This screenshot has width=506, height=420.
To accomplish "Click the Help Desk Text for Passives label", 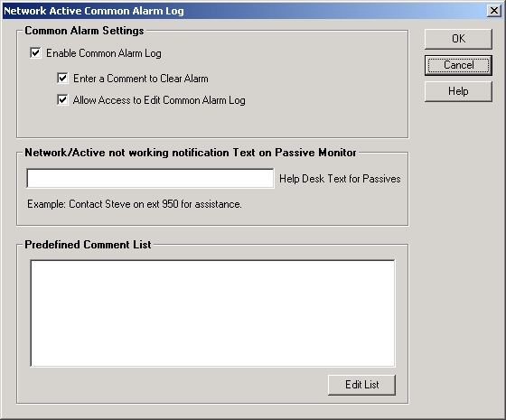I will tap(340, 179).
